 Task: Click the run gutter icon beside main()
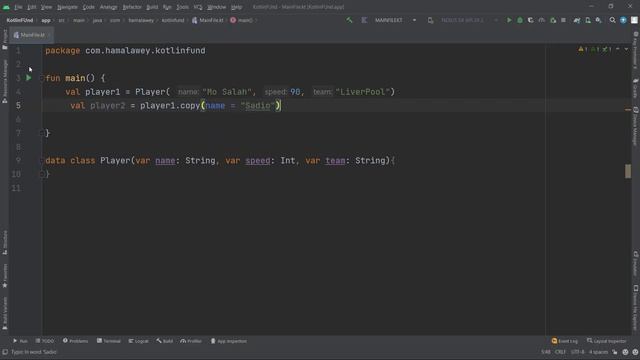29,78
